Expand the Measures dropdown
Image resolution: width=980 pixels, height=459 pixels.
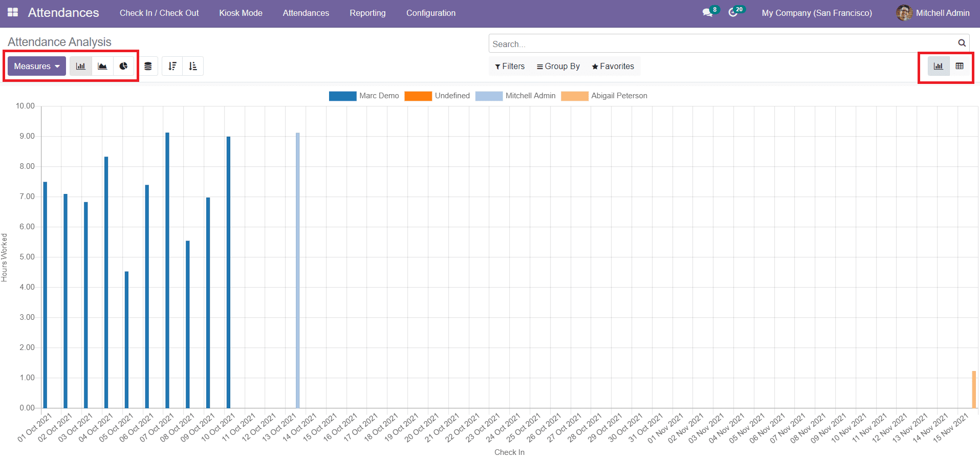pos(37,66)
